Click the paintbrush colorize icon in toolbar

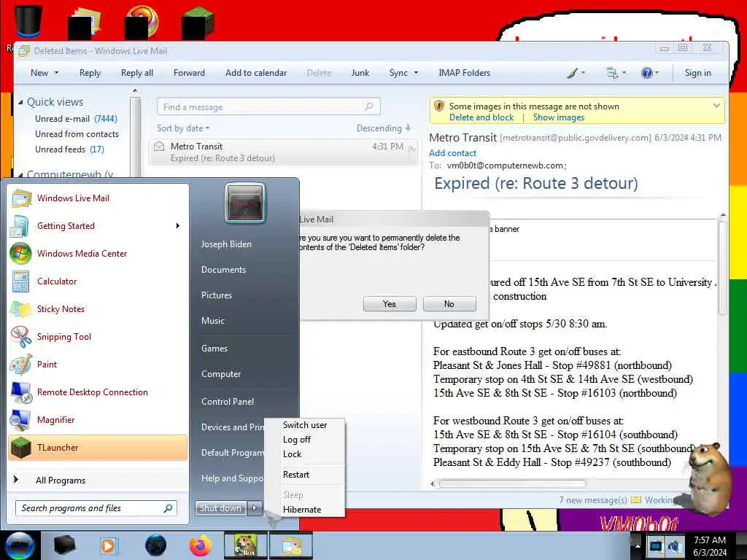572,73
